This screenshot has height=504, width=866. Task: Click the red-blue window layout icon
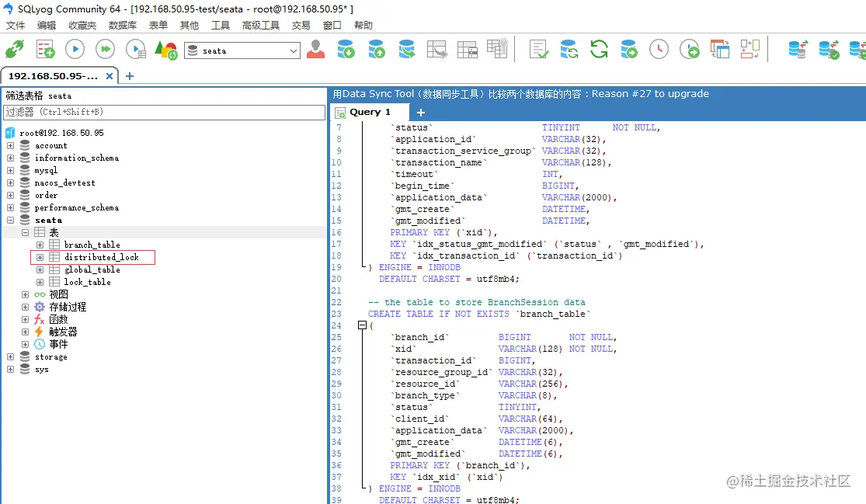pos(720,50)
